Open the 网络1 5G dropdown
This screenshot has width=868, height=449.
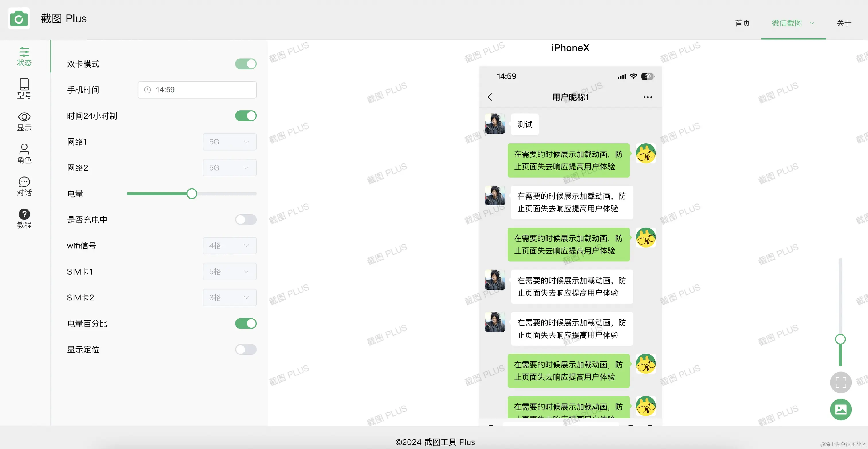(229, 142)
